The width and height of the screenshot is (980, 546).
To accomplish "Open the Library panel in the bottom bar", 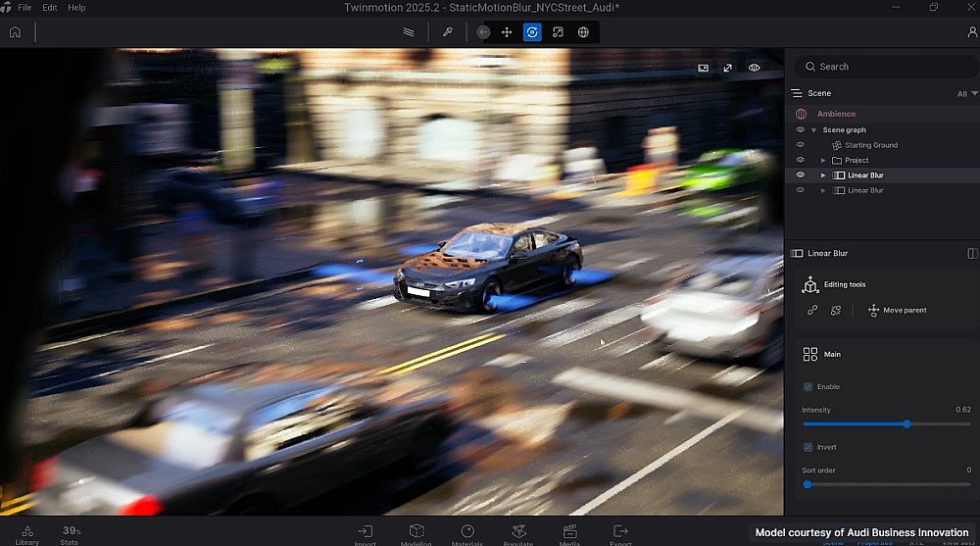I will [x=27, y=533].
